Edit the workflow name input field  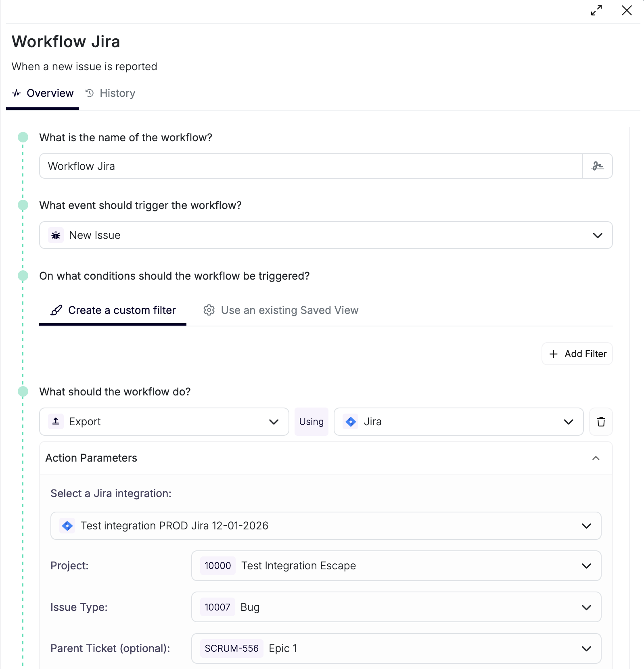click(311, 166)
